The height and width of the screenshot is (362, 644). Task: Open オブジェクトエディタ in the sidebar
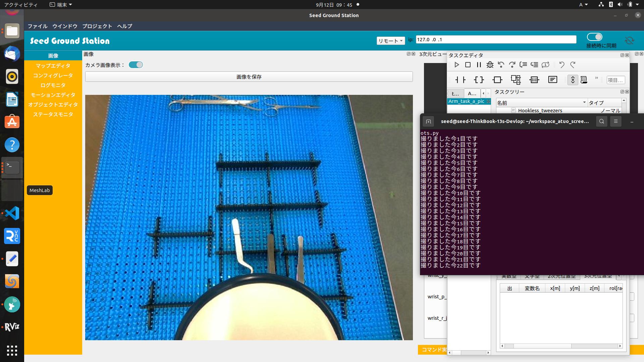coord(53,105)
